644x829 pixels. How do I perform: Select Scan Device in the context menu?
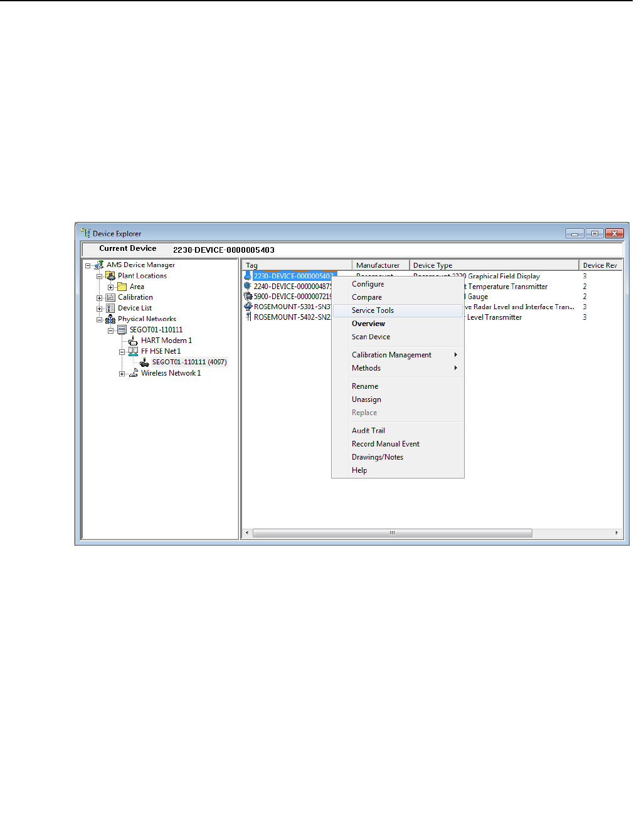(398, 337)
